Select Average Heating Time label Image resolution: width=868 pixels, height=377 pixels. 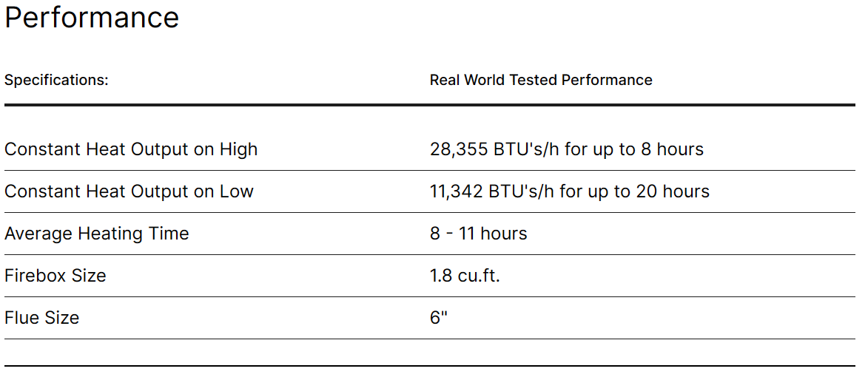97,234
